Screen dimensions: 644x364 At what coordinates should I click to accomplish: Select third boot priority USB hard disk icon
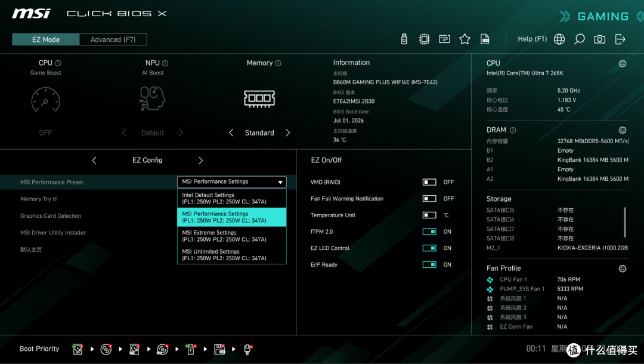click(x=134, y=349)
